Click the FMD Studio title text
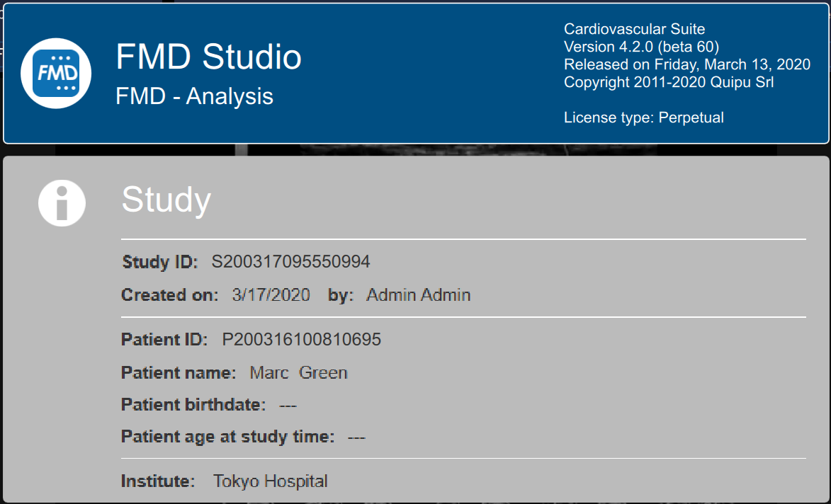This screenshot has height=504, width=831. point(208,57)
